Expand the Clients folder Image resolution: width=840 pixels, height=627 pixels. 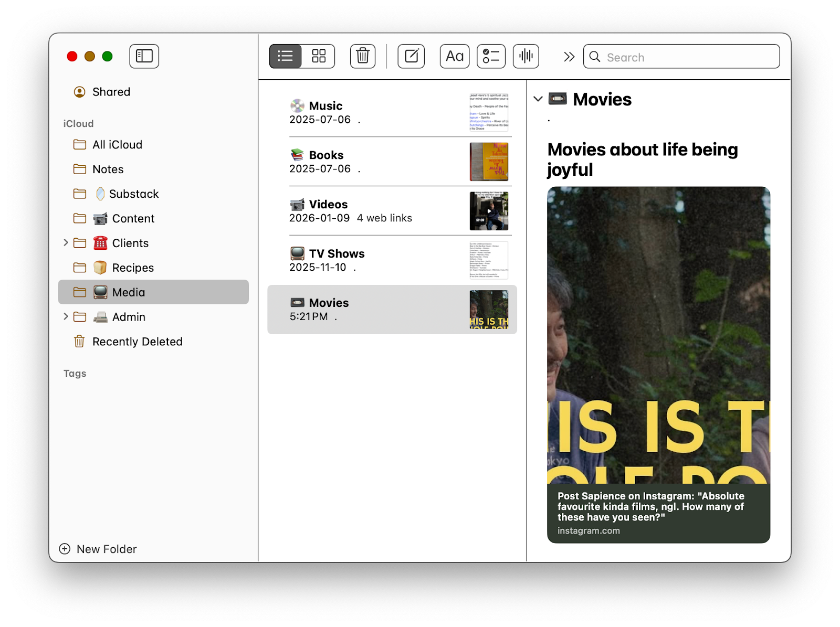tap(66, 243)
